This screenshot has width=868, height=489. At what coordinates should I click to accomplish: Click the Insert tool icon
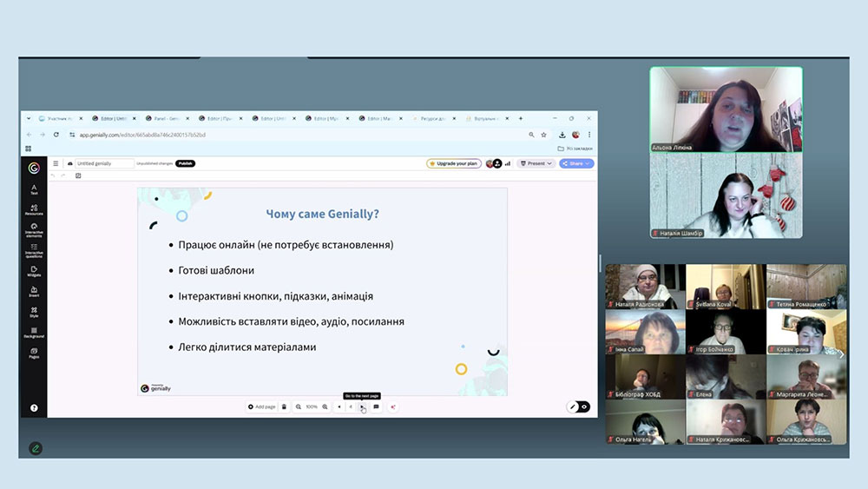pos(34,291)
